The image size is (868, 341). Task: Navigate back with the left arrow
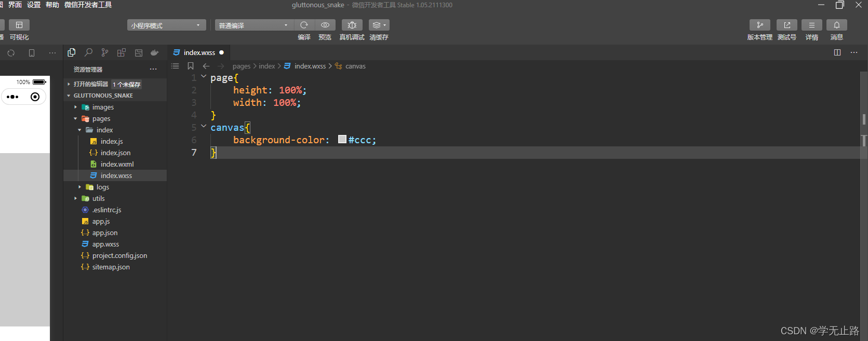coord(206,66)
